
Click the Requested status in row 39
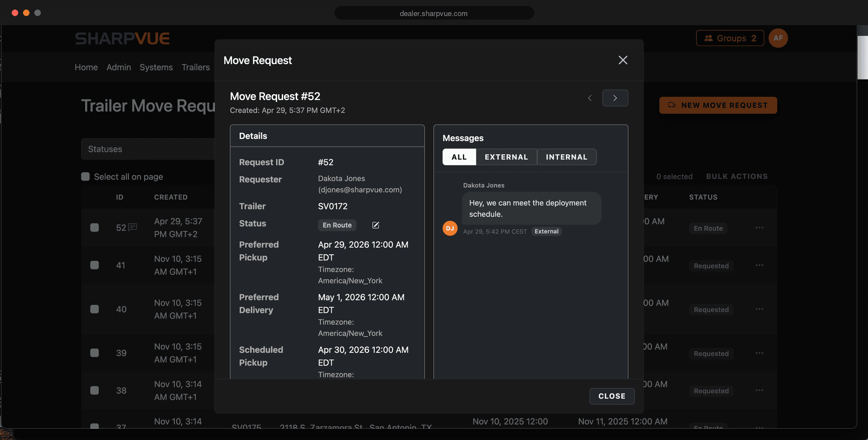coord(711,353)
